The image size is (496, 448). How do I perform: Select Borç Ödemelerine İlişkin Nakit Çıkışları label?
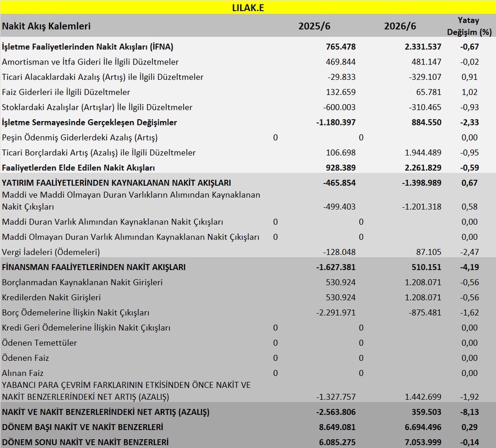(75, 313)
